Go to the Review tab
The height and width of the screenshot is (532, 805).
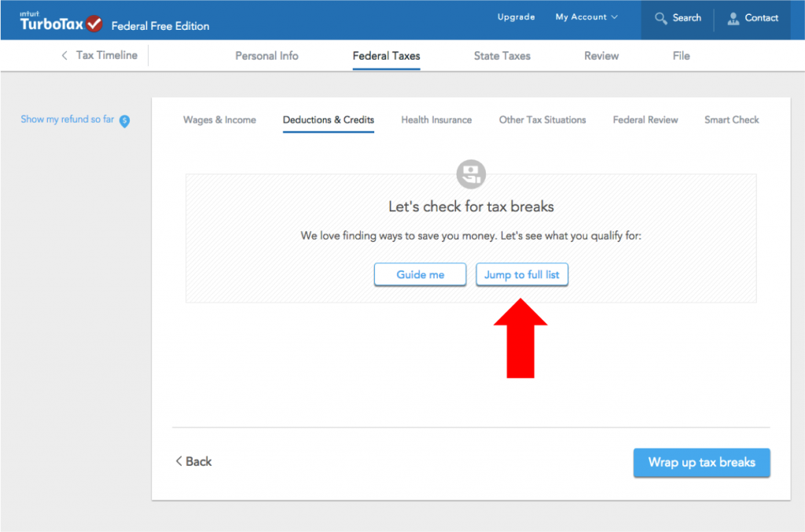tap(601, 56)
